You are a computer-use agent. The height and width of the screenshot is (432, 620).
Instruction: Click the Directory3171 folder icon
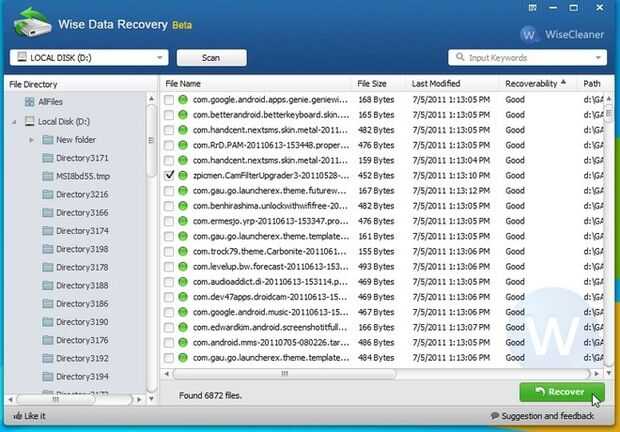point(47,158)
